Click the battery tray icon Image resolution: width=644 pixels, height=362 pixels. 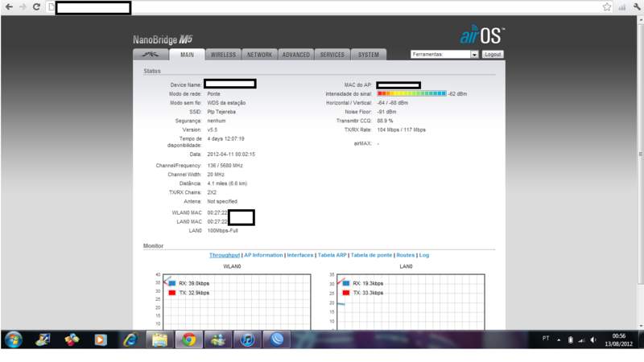tap(571, 339)
